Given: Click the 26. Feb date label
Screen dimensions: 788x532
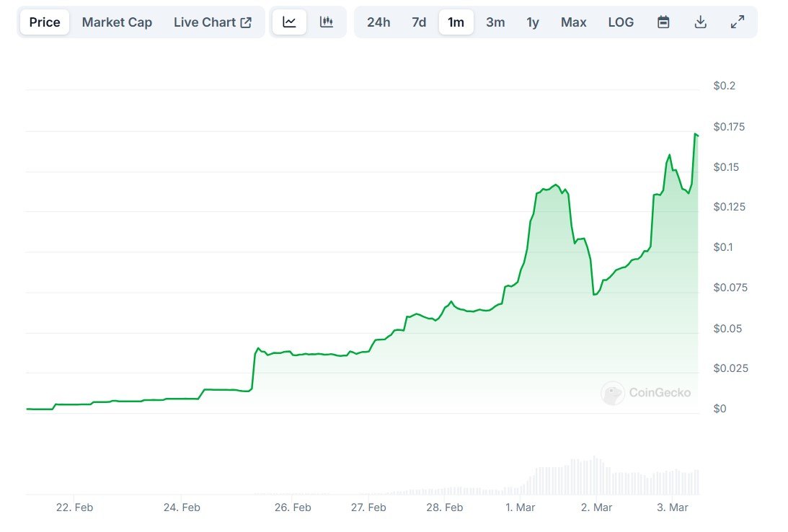Looking at the screenshot, I should (293, 507).
